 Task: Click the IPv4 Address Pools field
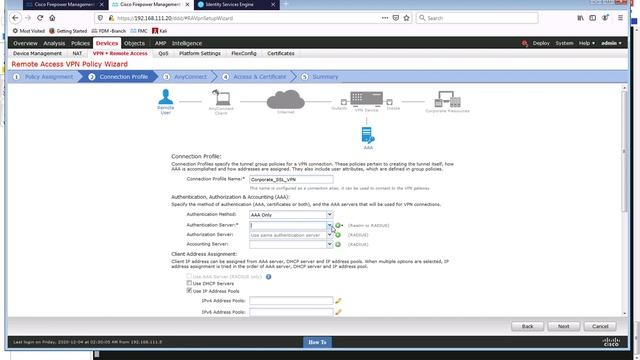pyautogui.click(x=291, y=301)
